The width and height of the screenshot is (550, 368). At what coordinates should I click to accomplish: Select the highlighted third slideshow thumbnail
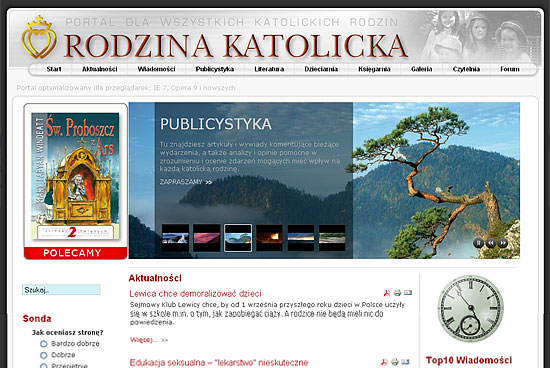[238, 238]
